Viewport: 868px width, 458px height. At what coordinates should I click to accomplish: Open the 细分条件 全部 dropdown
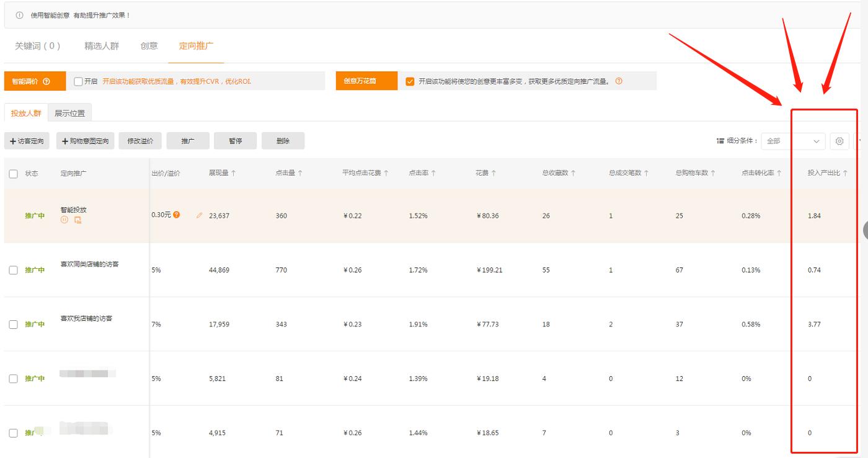coord(793,141)
